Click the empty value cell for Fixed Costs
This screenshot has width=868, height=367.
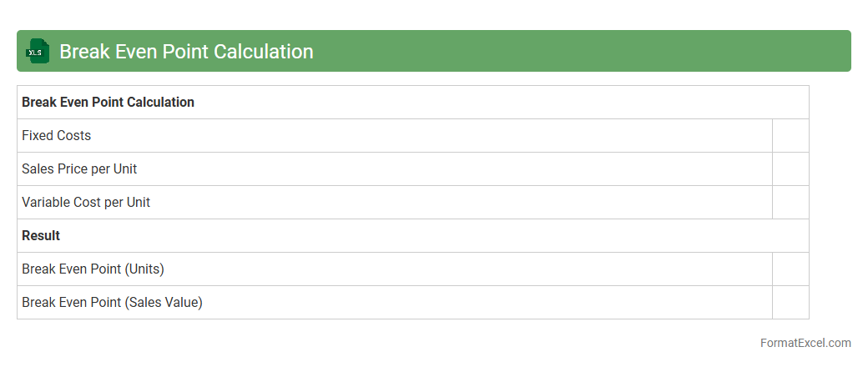(x=790, y=136)
